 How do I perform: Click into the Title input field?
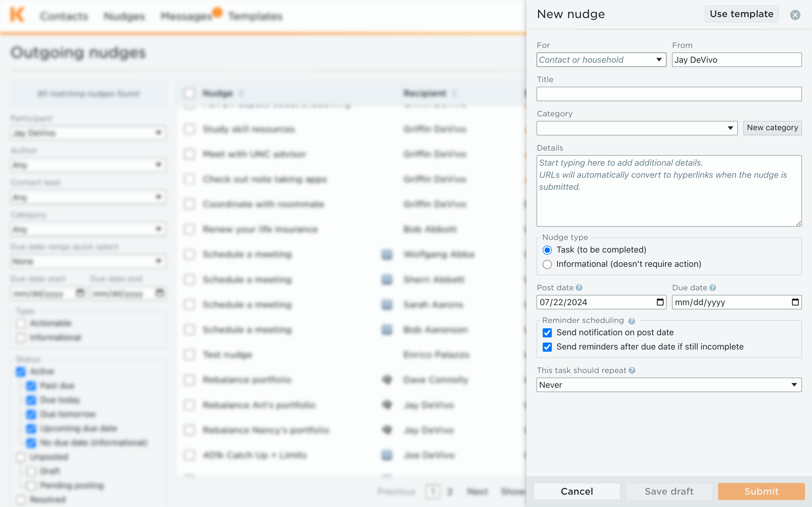coord(669,94)
